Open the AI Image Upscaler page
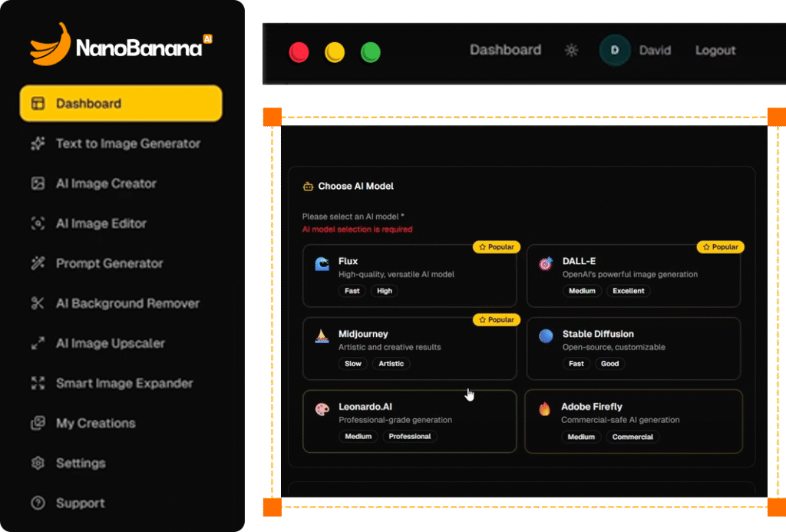Viewport: 786px width, 532px height. point(110,343)
